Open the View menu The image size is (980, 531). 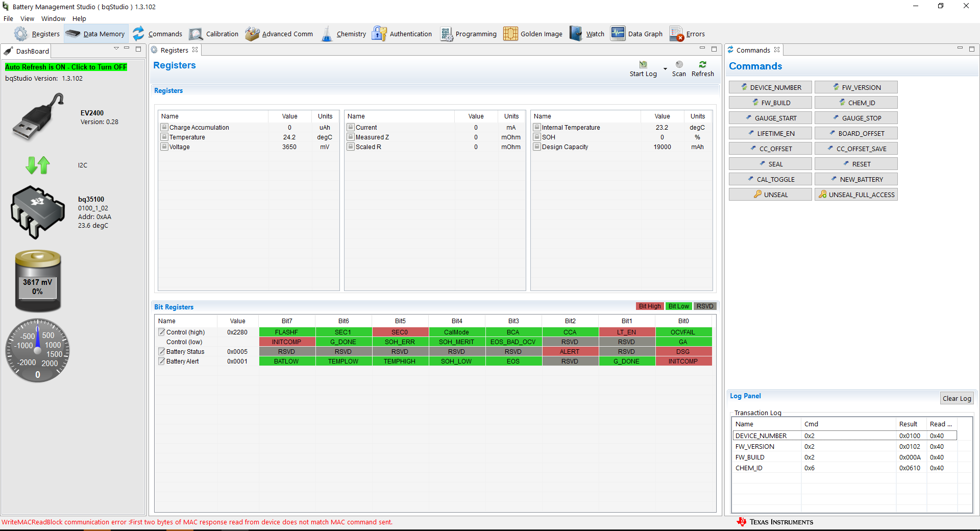(x=27, y=18)
